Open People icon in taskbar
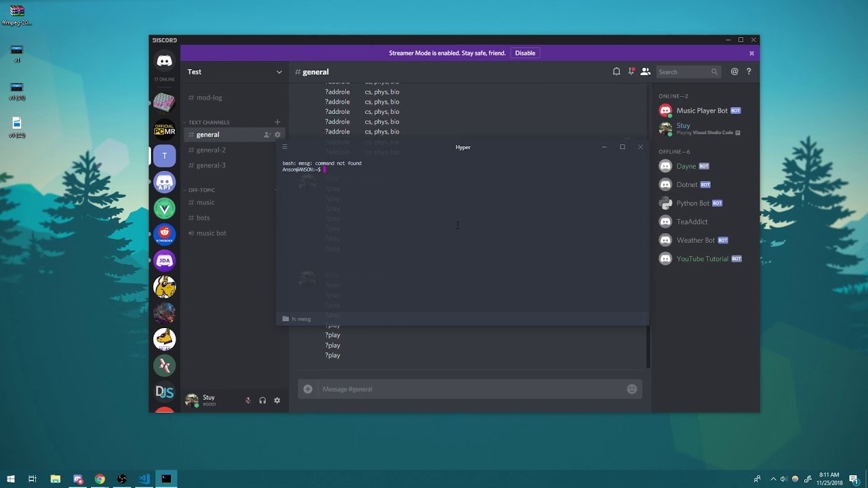 [x=757, y=479]
